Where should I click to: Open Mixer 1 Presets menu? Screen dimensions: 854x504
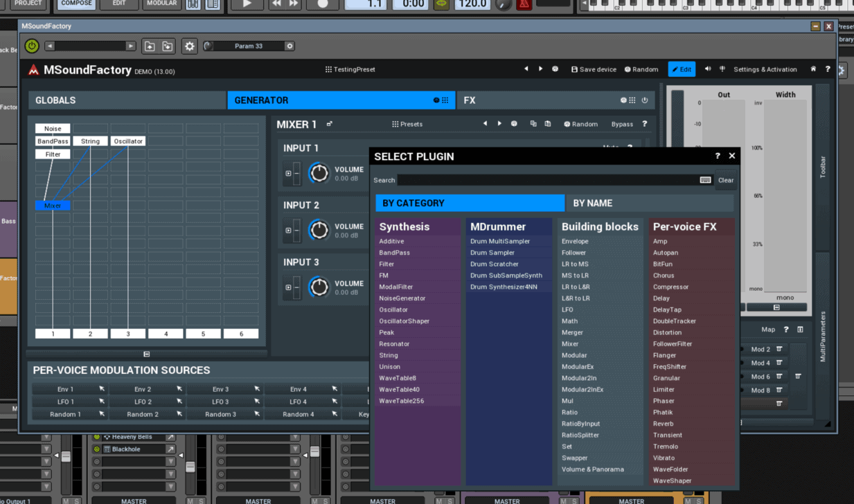[407, 124]
